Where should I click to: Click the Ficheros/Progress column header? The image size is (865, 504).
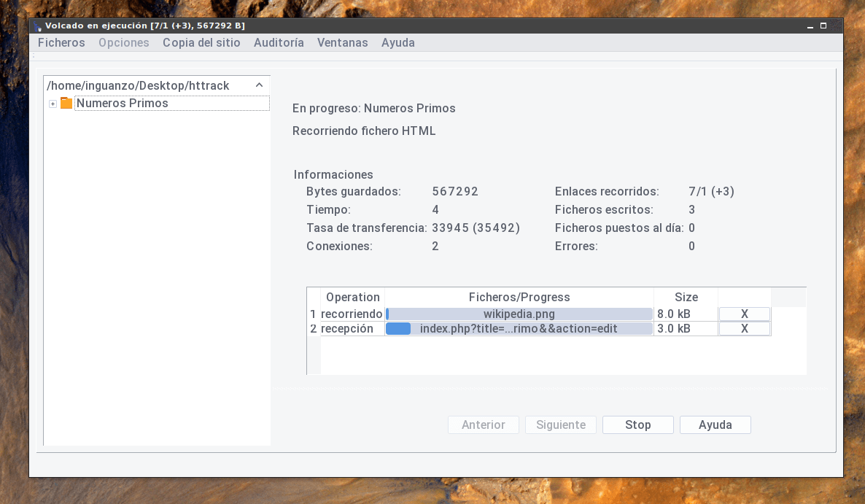coord(519,297)
